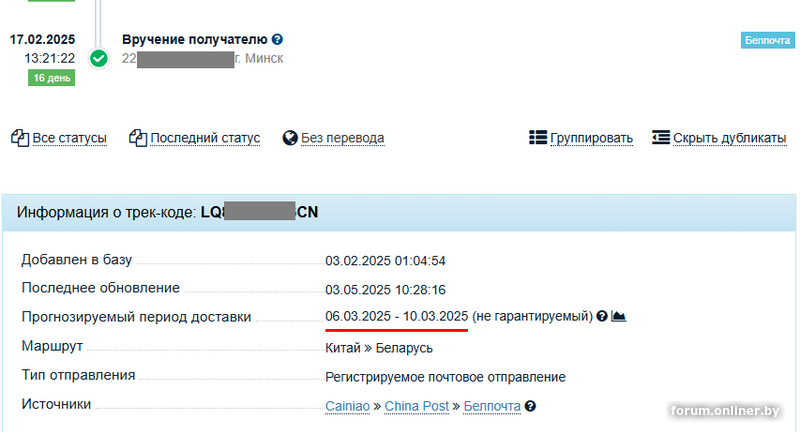Toggle Скрыть дубликаты to hide duplicates
This screenshot has width=800, height=432.
730,138
